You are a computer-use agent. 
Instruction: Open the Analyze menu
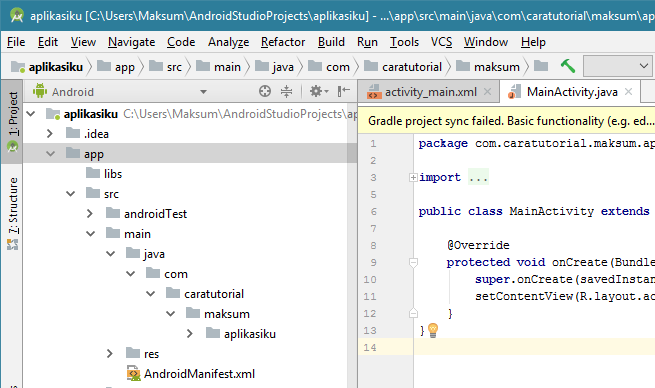[x=228, y=42]
